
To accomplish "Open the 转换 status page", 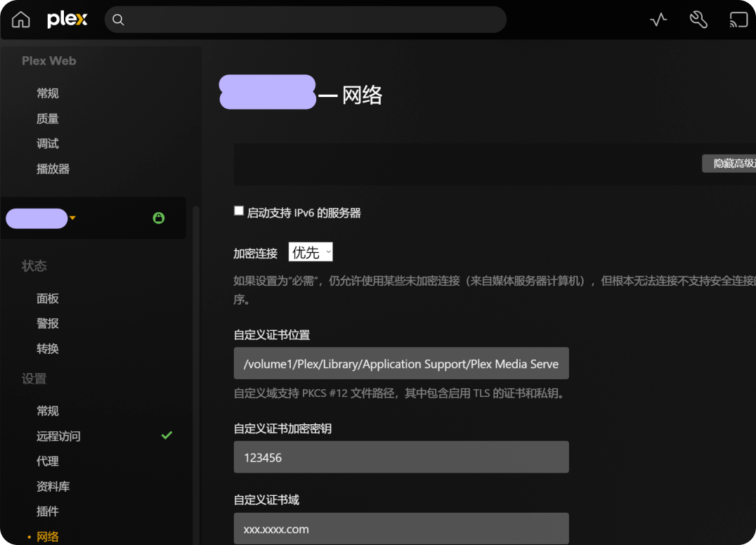I will point(47,348).
